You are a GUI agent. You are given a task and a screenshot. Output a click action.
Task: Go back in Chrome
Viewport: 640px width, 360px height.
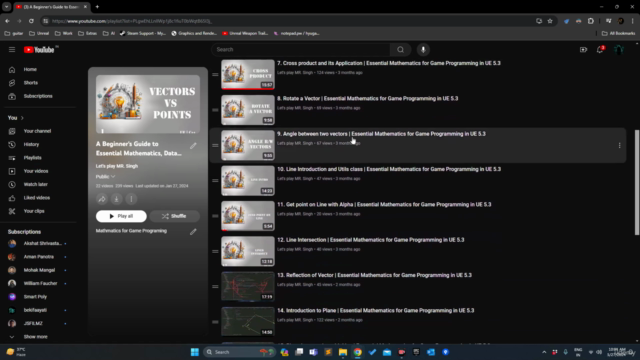click(7, 21)
